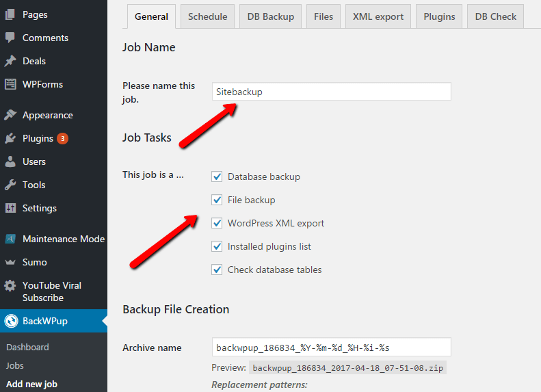
Task: Uncheck the WordPress XML export checkbox
Action: coord(217,223)
